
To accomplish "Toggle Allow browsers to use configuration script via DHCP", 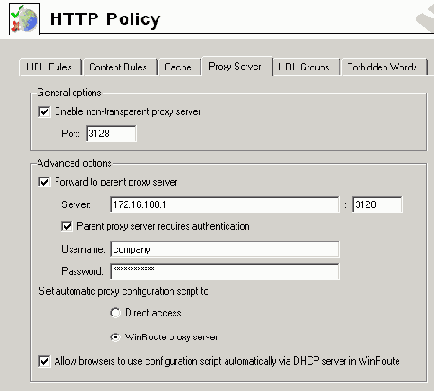I will coord(44,361).
